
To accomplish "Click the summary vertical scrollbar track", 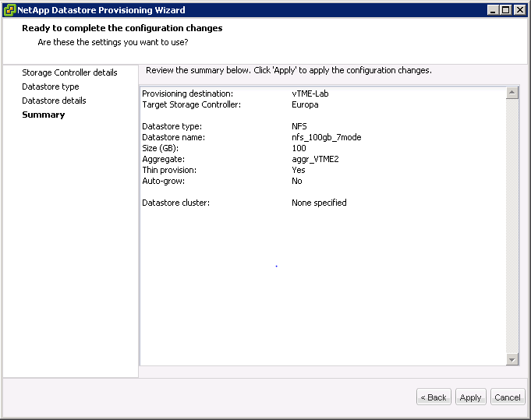I will click(512, 226).
